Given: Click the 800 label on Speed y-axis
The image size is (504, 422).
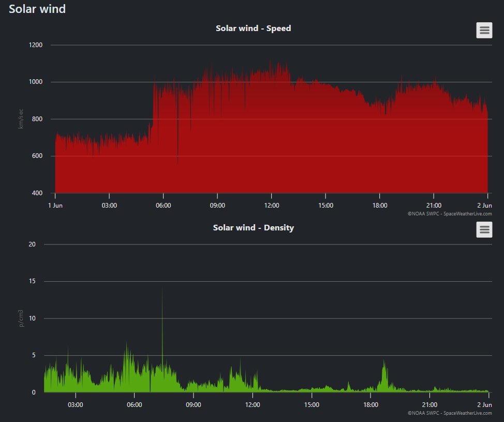Looking at the screenshot, I should point(37,119).
